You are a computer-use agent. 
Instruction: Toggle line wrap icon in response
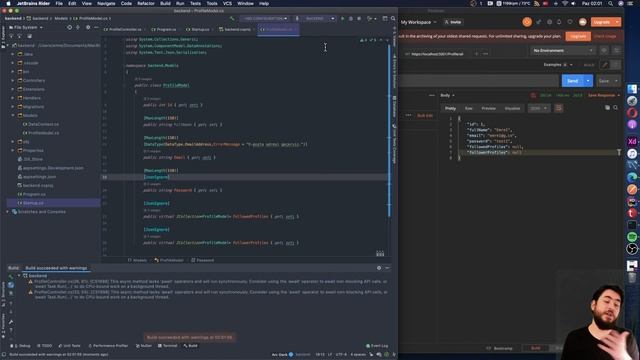point(558,108)
